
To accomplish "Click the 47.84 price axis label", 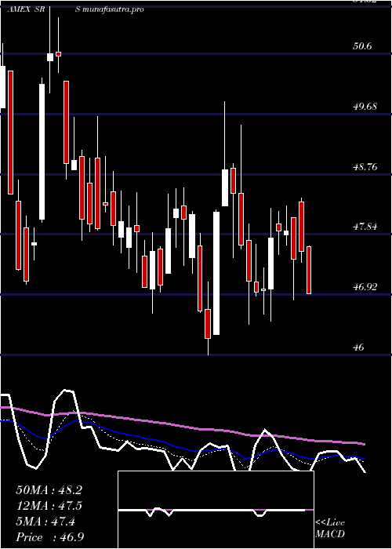I will pyautogui.click(x=365, y=227).
